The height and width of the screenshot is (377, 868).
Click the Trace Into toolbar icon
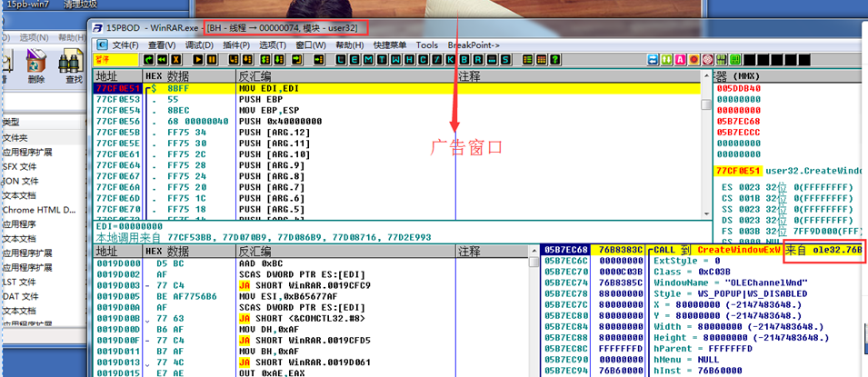coord(264,59)
